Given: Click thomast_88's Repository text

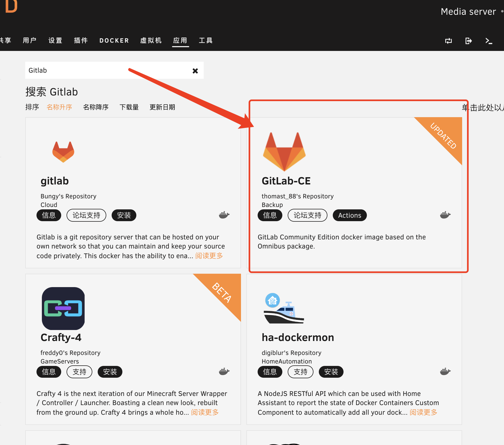Looking at the screenshot, I should click(x=298, y=196).
